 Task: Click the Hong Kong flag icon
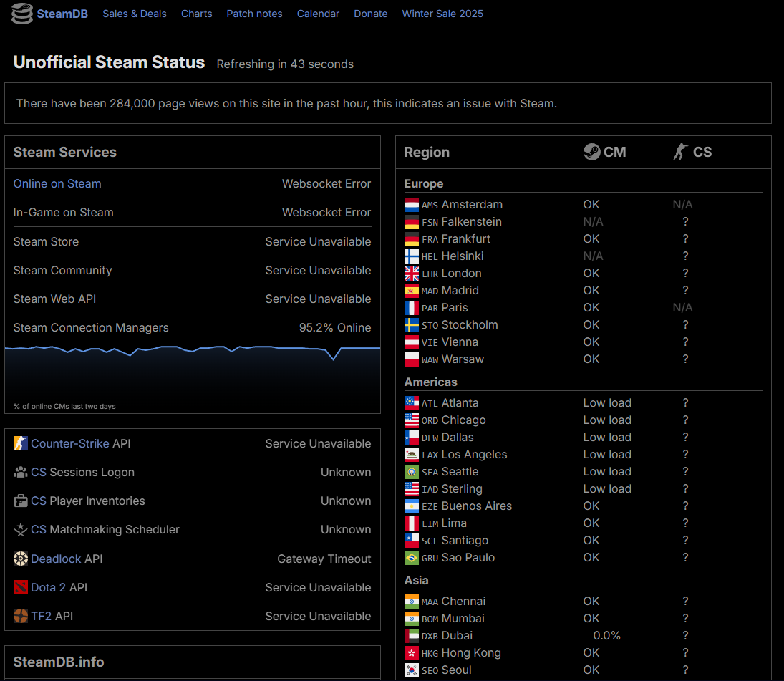point(412,652)
